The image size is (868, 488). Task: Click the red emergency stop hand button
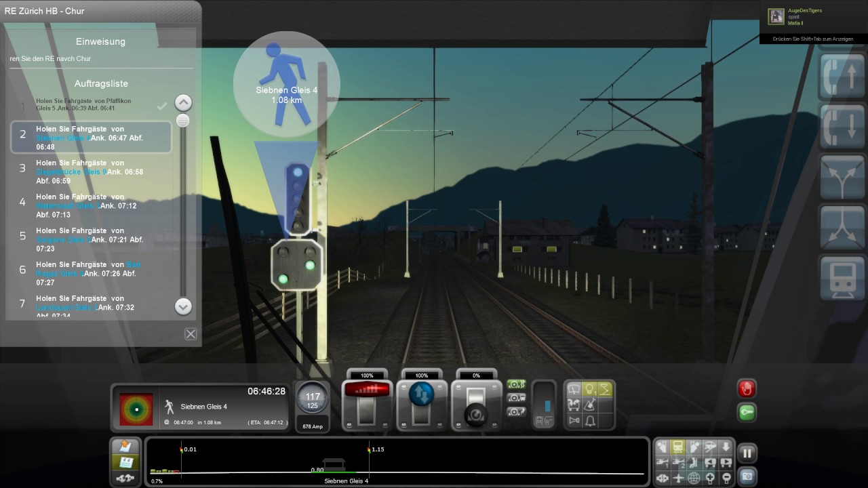[747, 388]
